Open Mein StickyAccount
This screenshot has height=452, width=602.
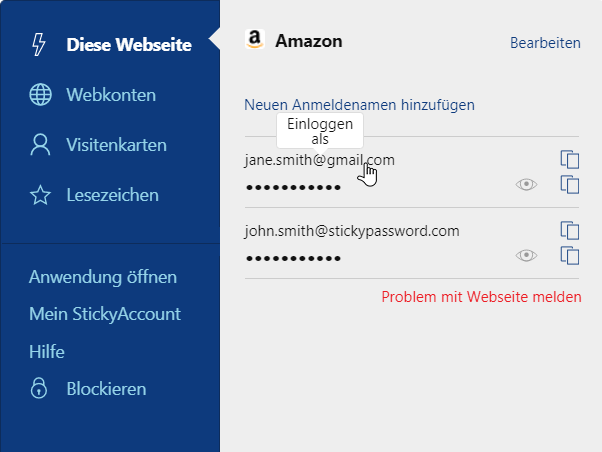[x=105, y=314]
